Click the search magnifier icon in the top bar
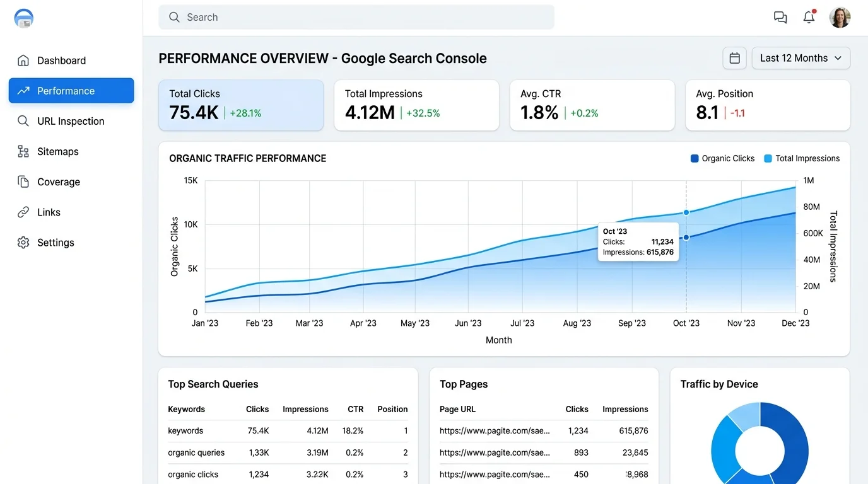 point(175,18)
